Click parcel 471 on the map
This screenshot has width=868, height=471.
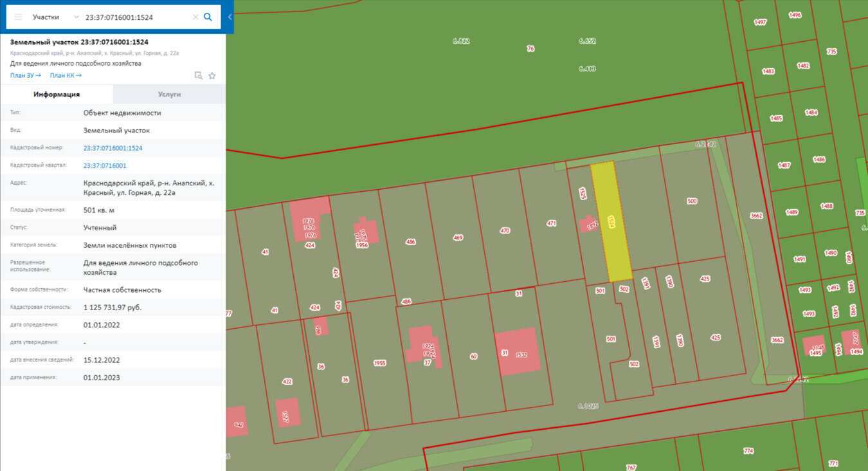point(552,223)
